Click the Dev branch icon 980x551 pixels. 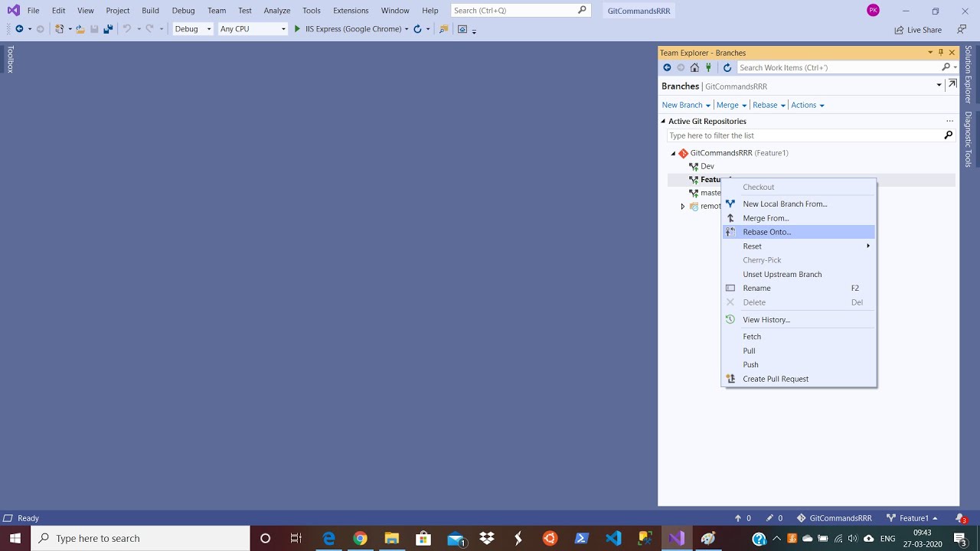click(694, 166)
